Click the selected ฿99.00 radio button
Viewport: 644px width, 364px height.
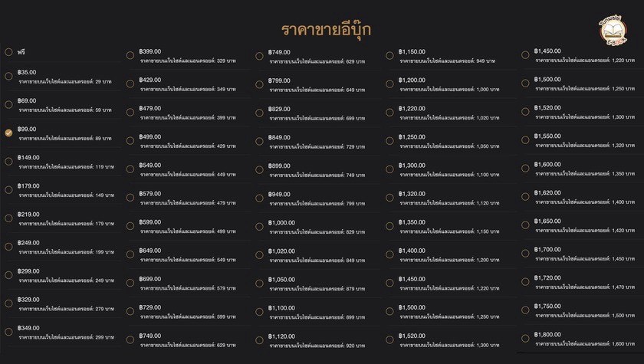(8, 133)
